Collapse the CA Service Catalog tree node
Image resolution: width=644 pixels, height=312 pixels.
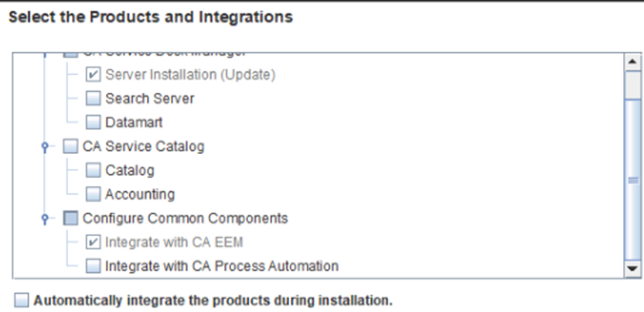point(46,147)
